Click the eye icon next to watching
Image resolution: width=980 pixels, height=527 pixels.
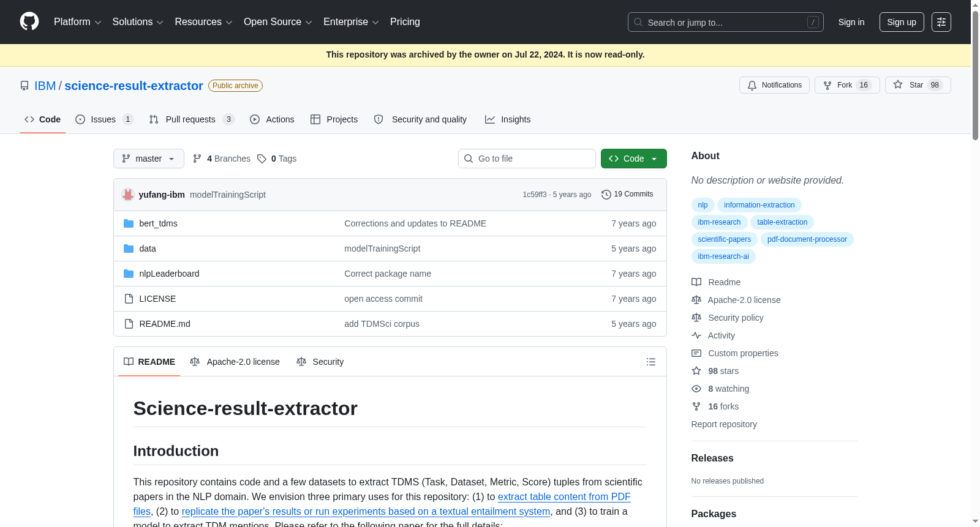[696, 389]
